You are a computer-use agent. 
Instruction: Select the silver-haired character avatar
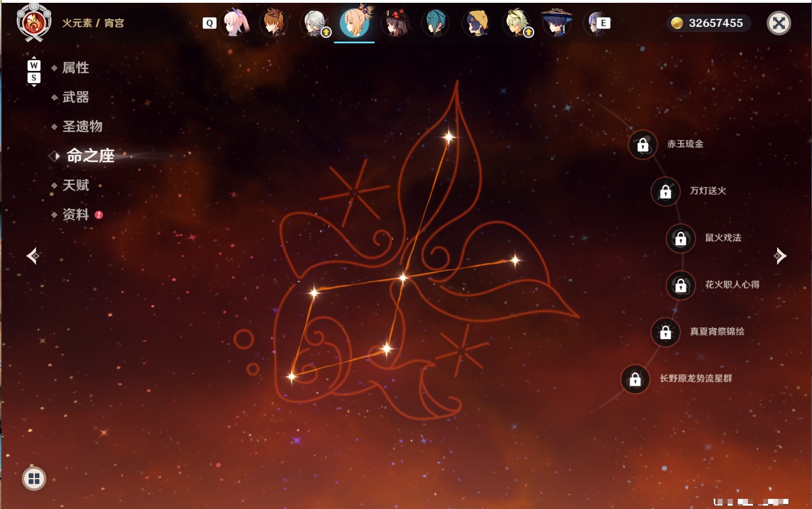pyautogui.click(x=315, y=23)
